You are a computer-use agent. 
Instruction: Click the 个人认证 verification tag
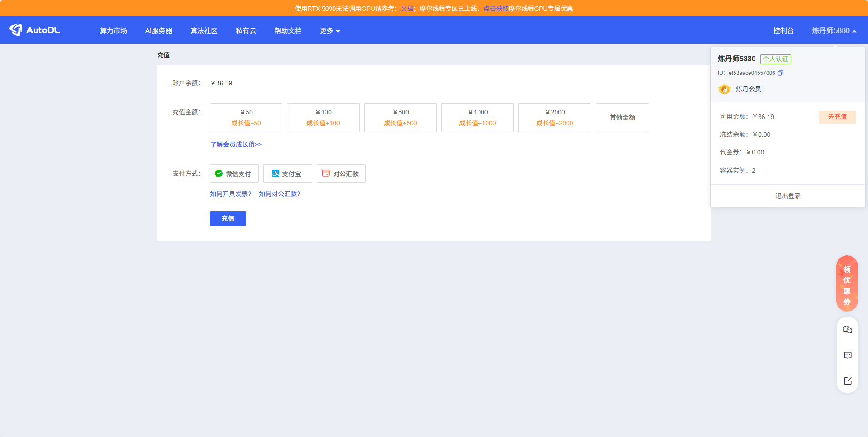coord(776,59)
